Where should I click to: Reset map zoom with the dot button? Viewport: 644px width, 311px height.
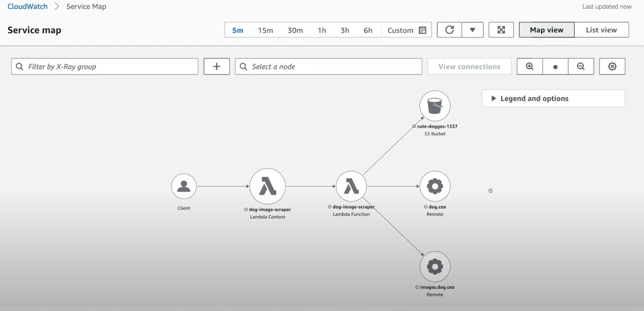pos(555,66)
